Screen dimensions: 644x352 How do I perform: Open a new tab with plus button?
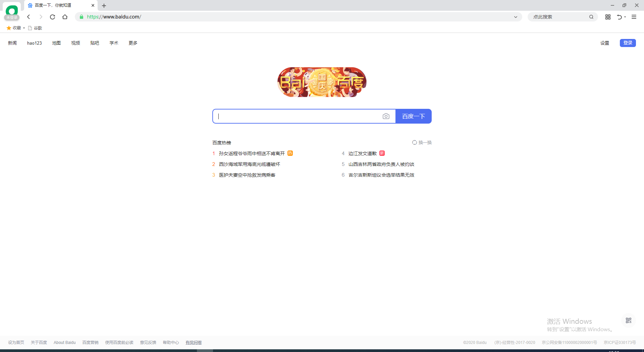tap(104, 5)
